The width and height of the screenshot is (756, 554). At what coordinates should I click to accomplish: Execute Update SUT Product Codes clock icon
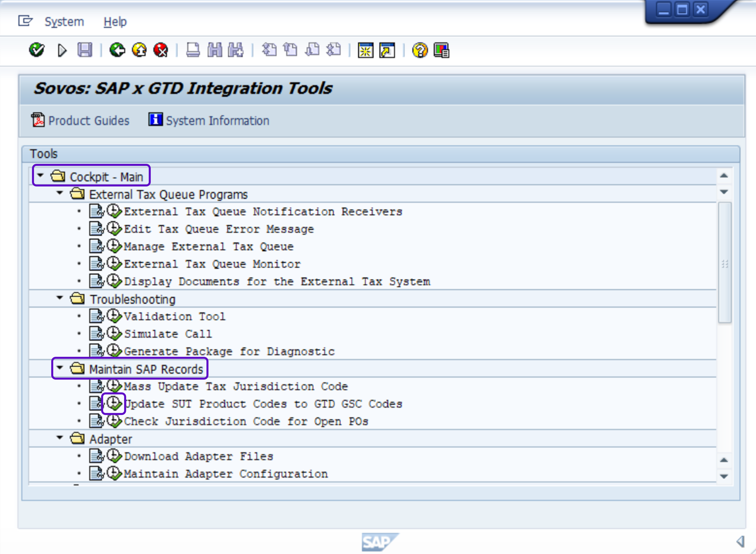click(114, 403)
